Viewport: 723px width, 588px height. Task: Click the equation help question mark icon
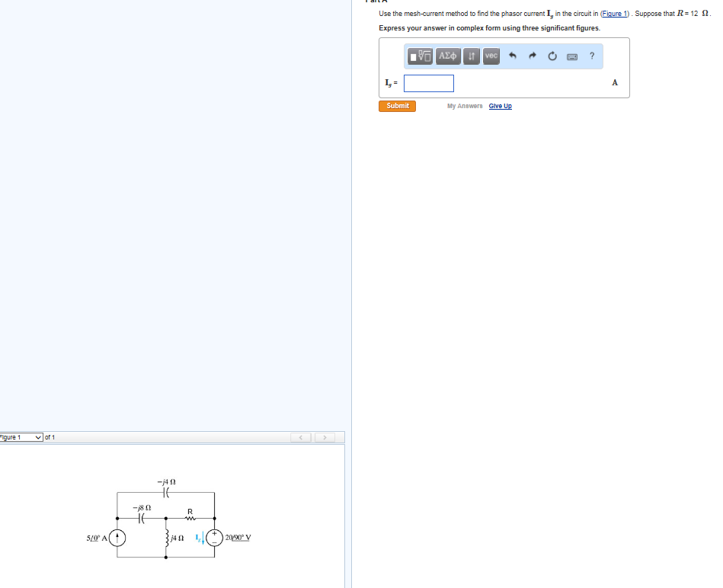592,56
